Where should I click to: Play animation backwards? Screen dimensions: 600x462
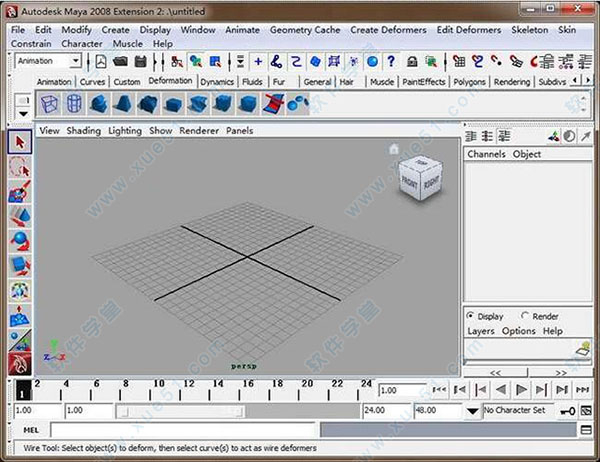point(501,390)
